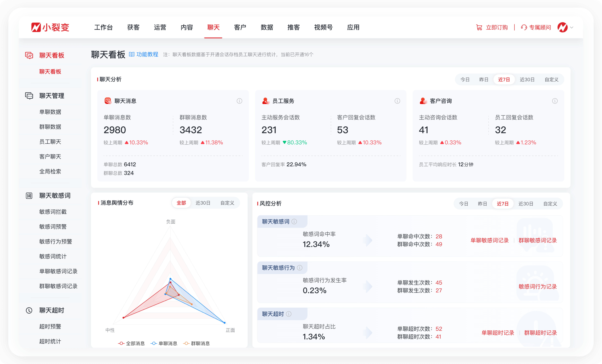Click info icon on 聊天消息 card
The image size is (602, 364).
pyautogui.click(x=239, y=101)
